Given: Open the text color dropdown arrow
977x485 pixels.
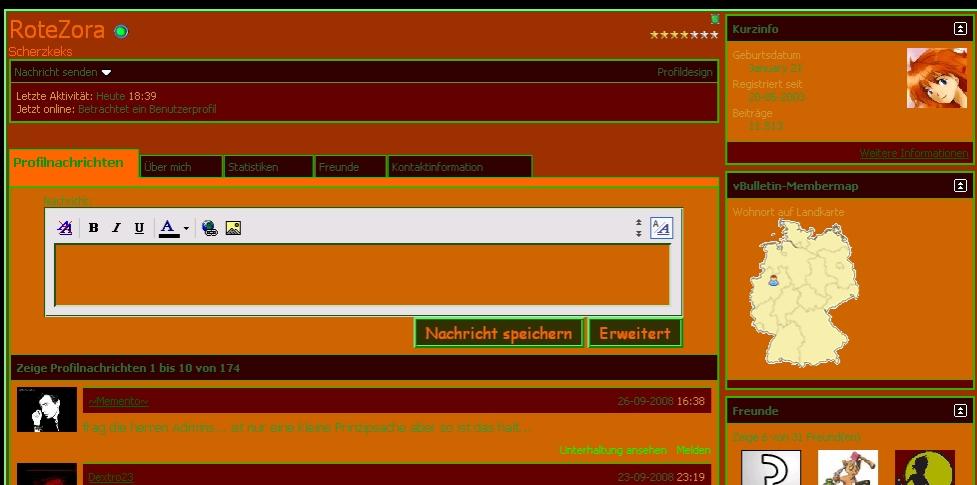Looking at the screenshot, I should point(186,229).
